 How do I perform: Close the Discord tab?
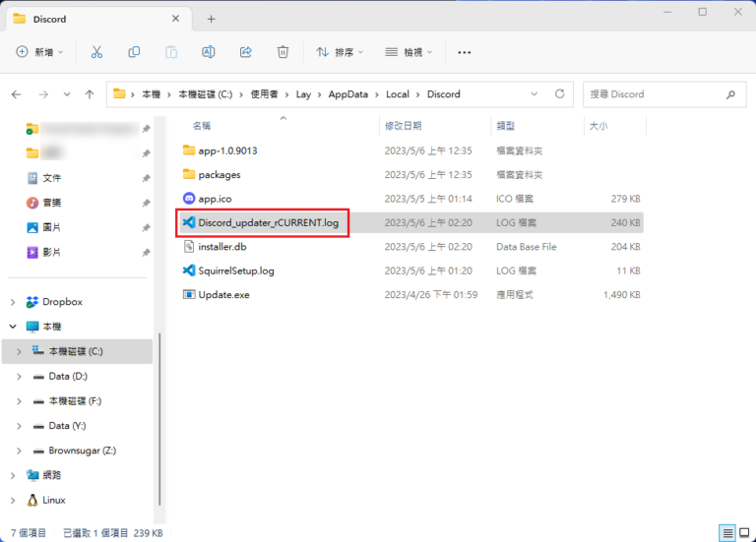(175, 19)
